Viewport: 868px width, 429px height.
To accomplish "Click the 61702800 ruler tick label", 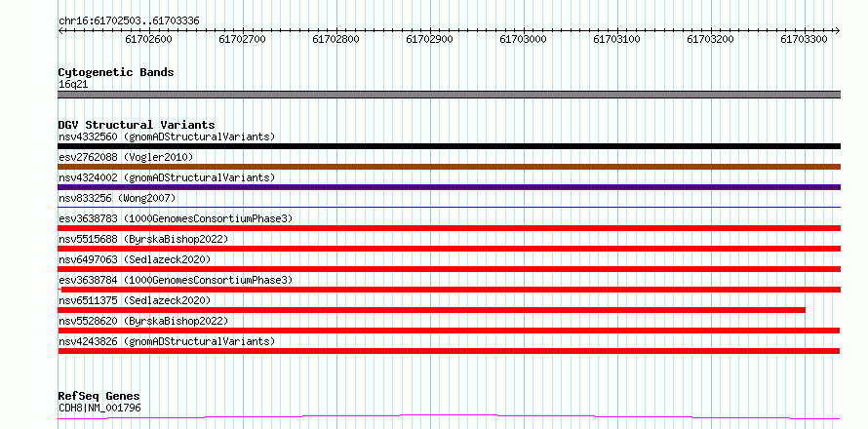I will [336, 39].
